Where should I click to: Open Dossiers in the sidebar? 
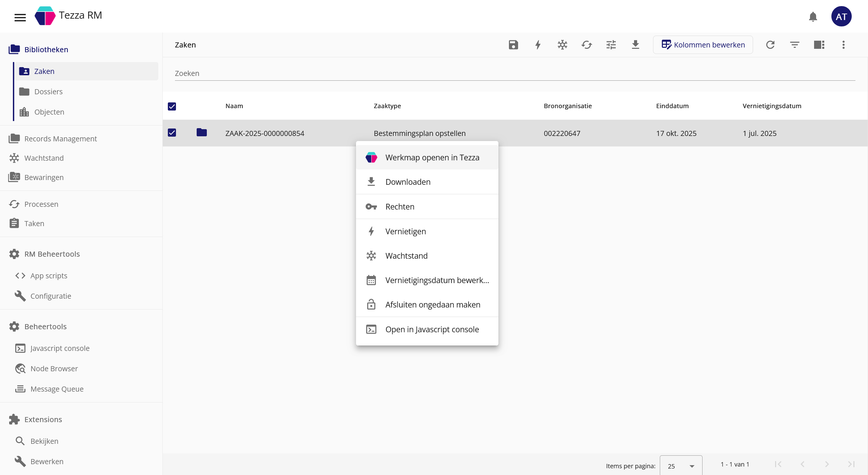pyautogui.click(x=48, y=92)
